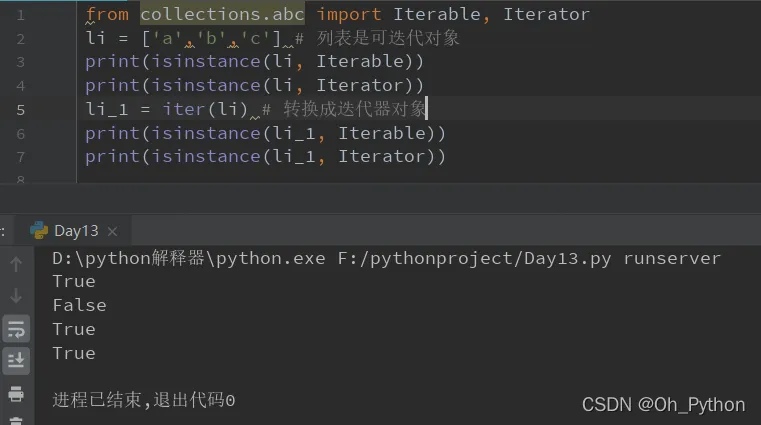Click the Python icon on Day13 tab
This screenshot has height=425, width=761.
[x=39, y=230]
